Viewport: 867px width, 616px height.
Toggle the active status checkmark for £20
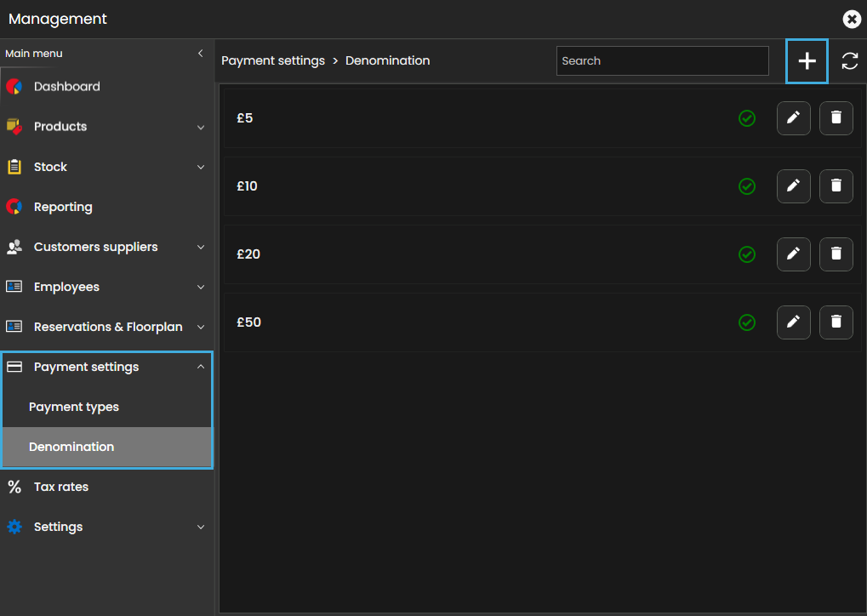click(x=747, y=254)
